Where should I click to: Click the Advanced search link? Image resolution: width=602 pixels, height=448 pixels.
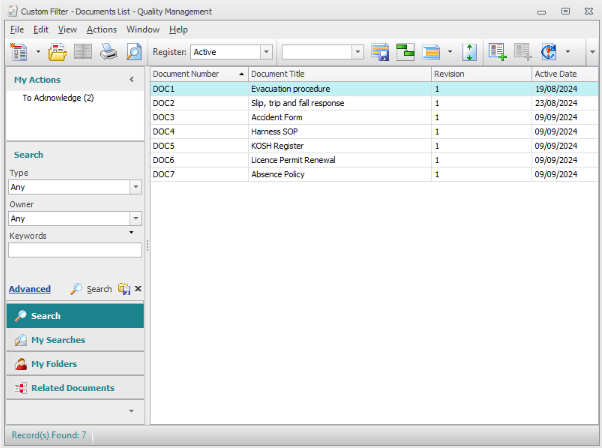tap(30, 289)
